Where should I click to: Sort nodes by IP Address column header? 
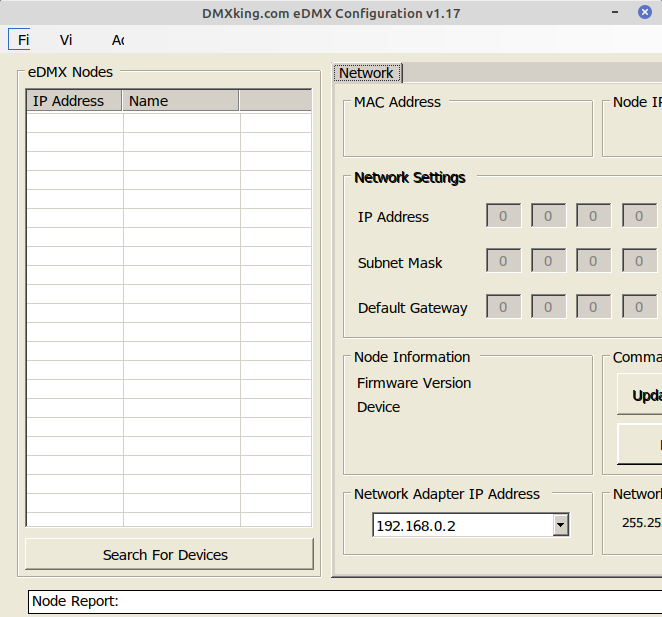pos(74,101)
